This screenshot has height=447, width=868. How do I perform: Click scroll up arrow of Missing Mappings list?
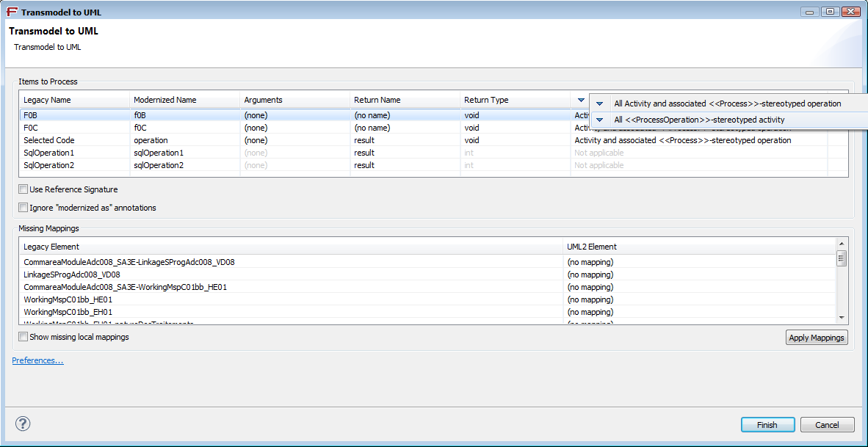[x=842, y=244]
